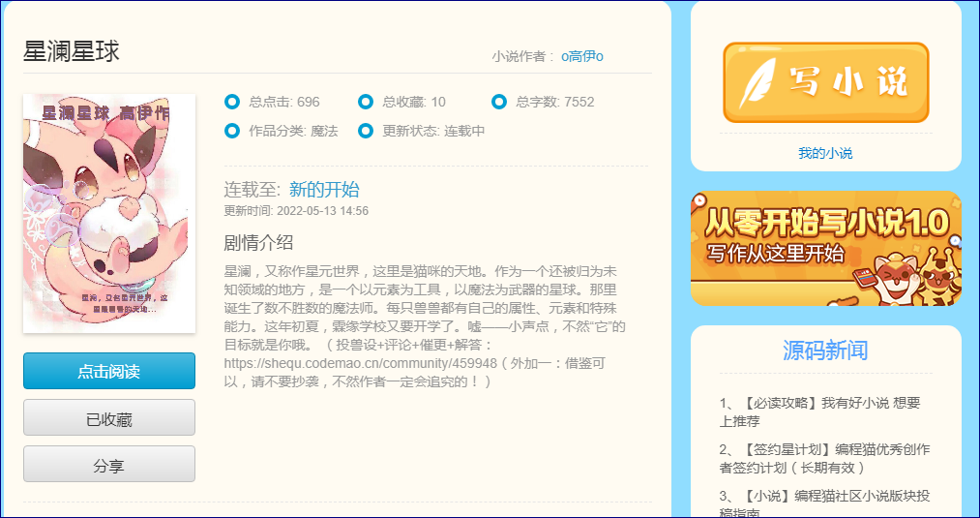Image resolution: width=980 pixels, height=518 pixels.
Task: Click the circle icon beside 更新状态
Action: pos(366,131)
